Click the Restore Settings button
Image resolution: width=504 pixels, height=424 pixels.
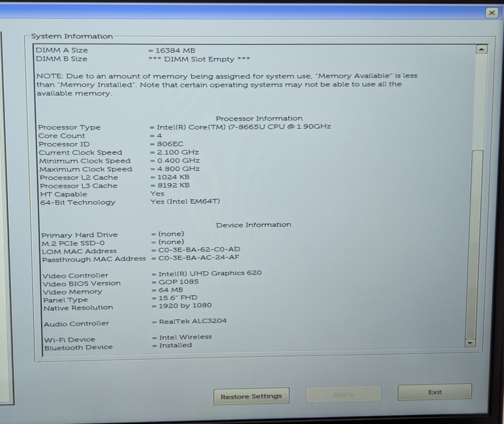coord(251,396)
